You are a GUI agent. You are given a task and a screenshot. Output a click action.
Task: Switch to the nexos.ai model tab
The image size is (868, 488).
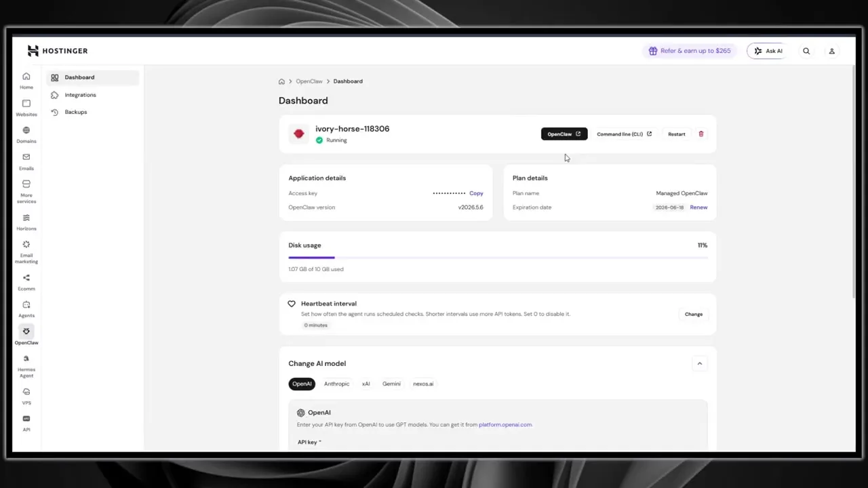click(x=423, y=384)
